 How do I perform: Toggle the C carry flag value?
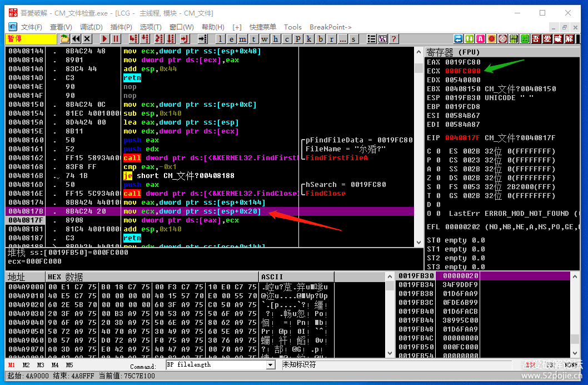(x=438, y=151)
